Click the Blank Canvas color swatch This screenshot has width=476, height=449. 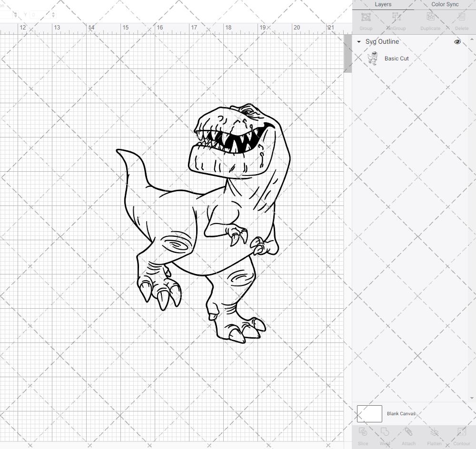[369, 413]
